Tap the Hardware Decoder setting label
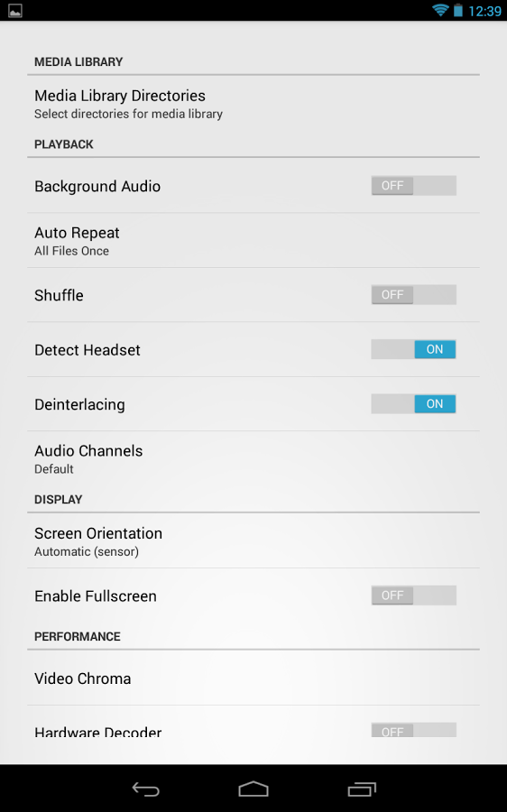 click(97, 732)
